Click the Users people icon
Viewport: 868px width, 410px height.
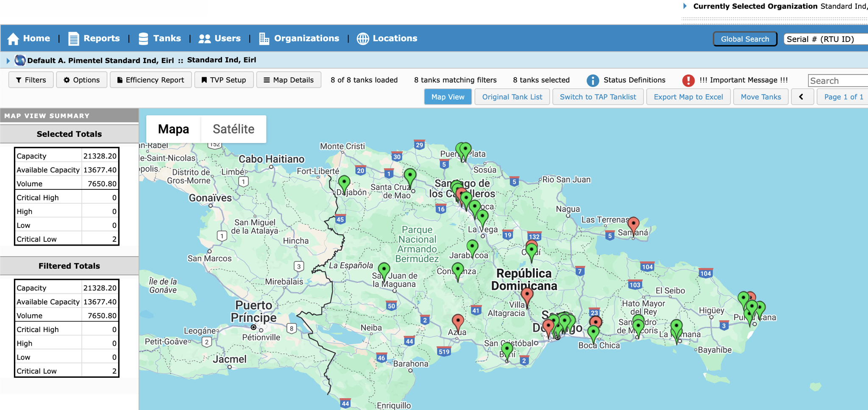point(204,39)
